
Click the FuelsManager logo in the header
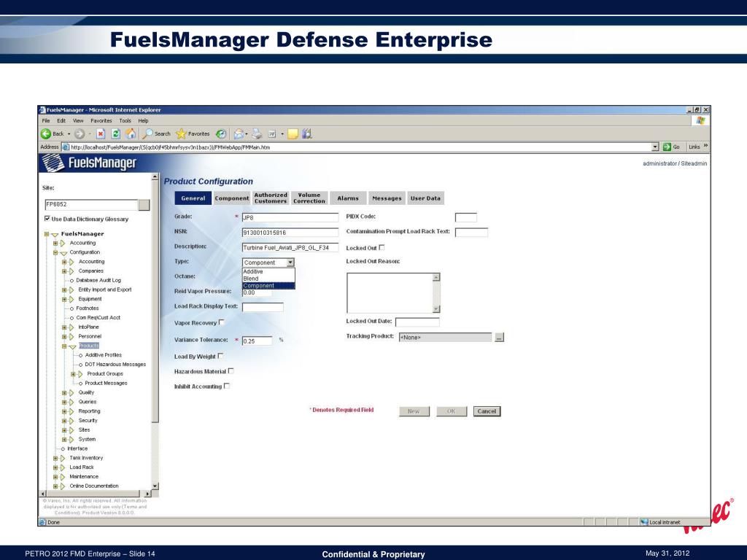(x=89, y=163)
